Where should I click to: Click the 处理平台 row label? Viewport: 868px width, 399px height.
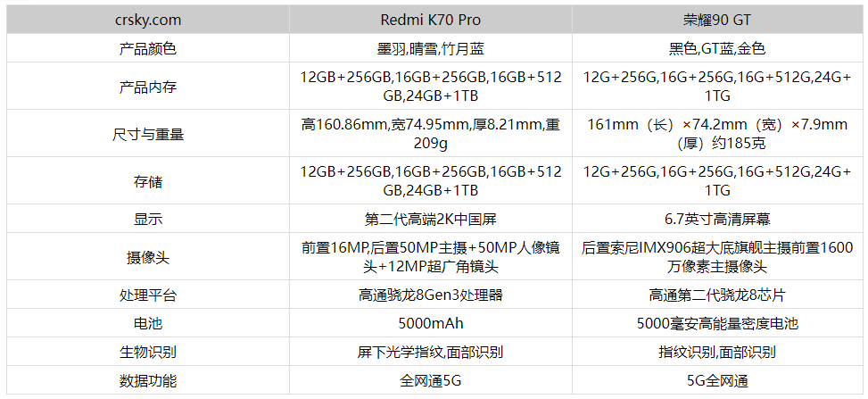point(146,295)
